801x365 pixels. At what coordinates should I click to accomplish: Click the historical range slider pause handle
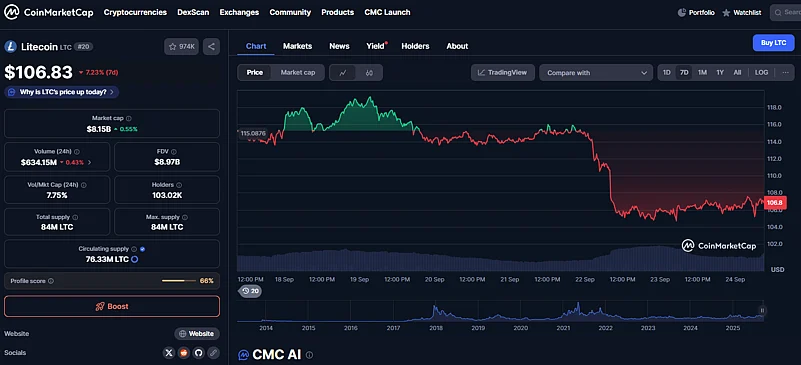(x=762, y=310)
